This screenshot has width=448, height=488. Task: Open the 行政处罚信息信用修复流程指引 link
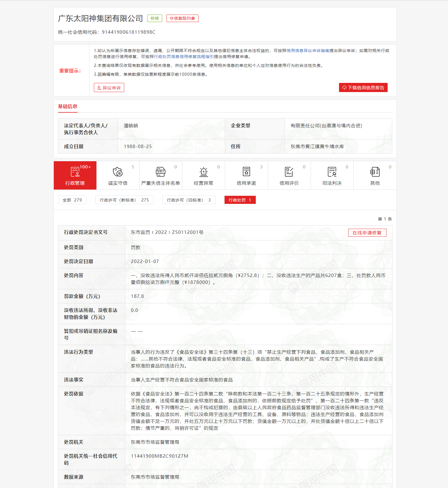[x=184, y=57]
